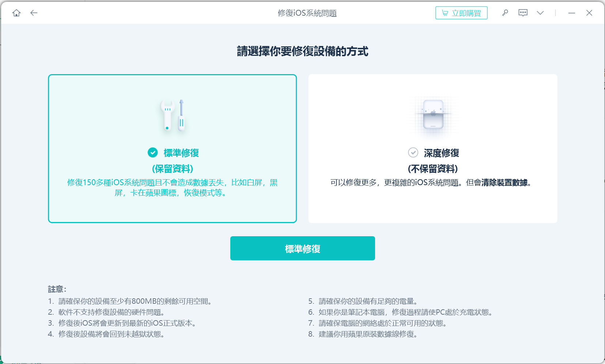Navigate back using the arrow icon
Screen dimensions: 605x364
click(34, 12)
